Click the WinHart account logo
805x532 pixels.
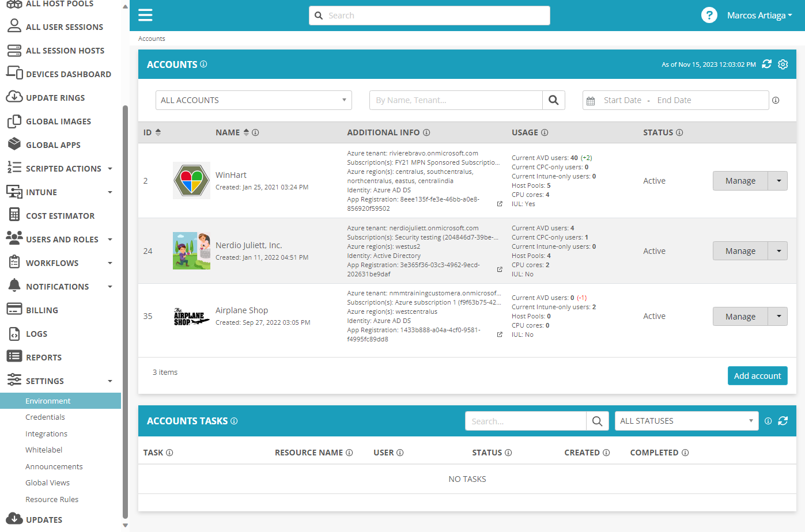(x=191, y=180)
